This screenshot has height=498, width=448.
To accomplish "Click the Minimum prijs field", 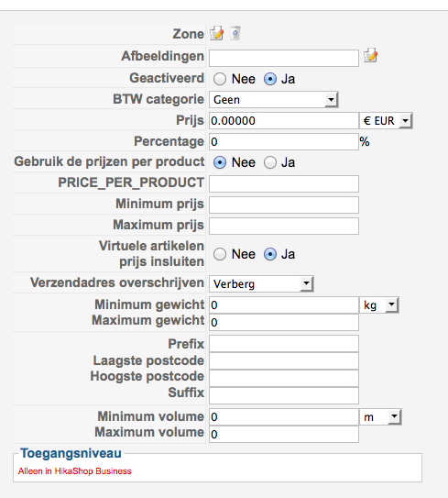I will pyautogui.click(x=284, y=205).
